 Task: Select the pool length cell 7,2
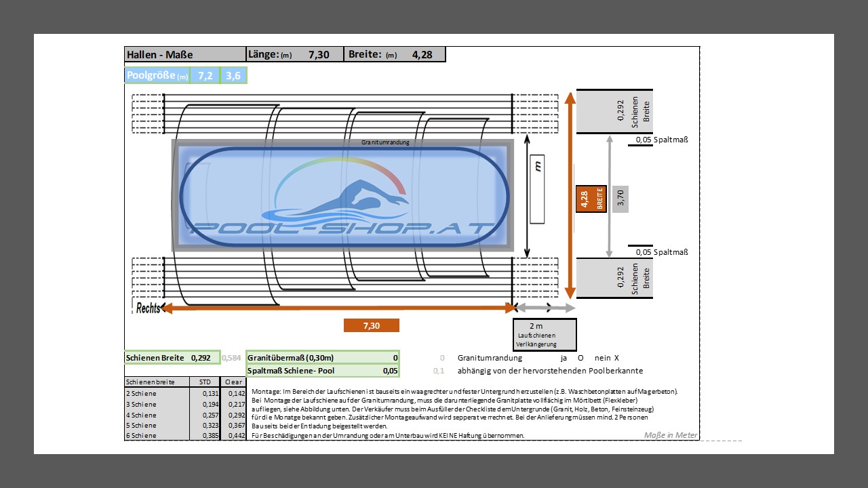pos(205,75)
